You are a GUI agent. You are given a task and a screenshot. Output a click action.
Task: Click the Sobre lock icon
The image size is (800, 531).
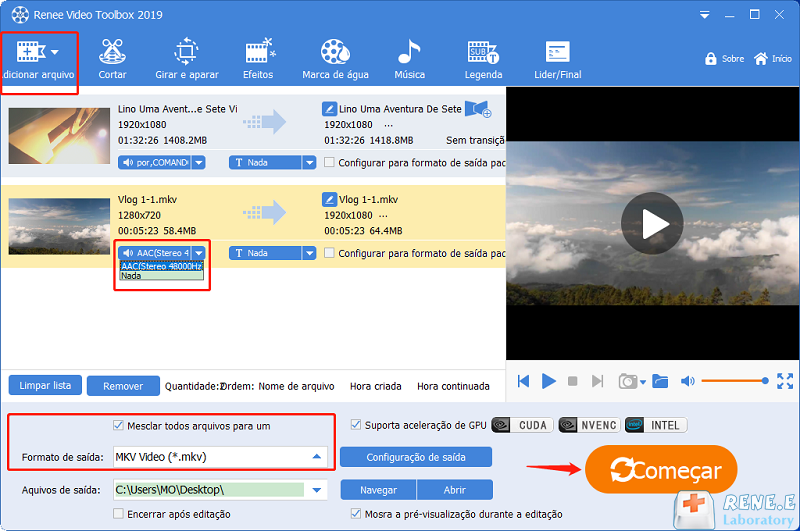pos(711,59)
